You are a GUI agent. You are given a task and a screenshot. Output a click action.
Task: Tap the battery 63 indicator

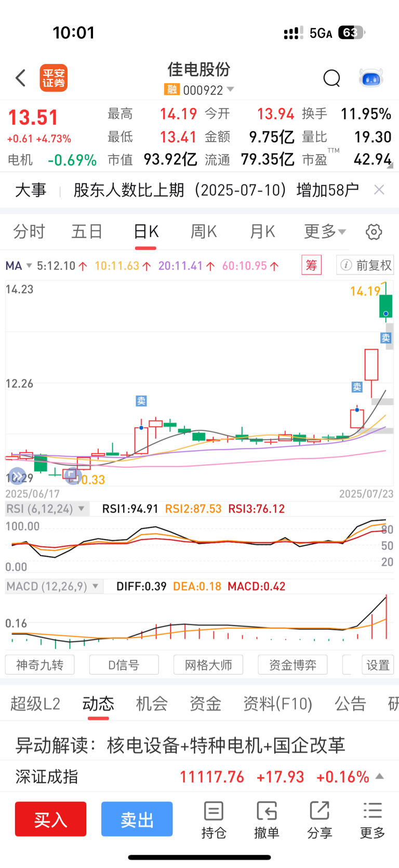point(351,33)
